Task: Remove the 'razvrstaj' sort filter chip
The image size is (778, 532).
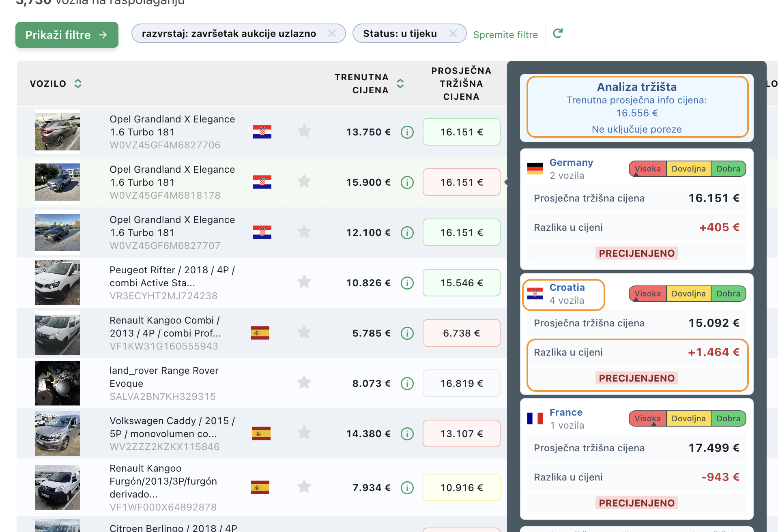Action: tap(332, 33)
